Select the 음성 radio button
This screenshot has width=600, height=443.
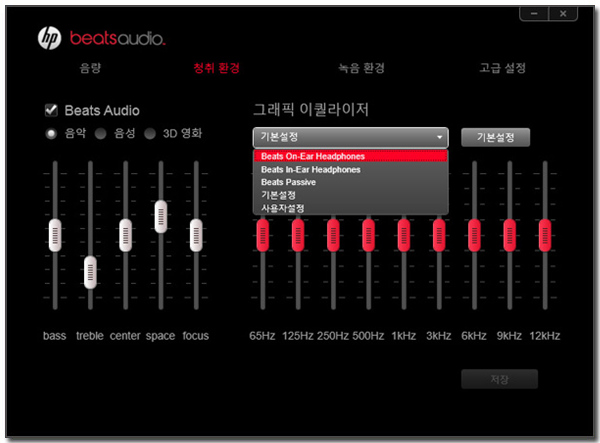101,134
